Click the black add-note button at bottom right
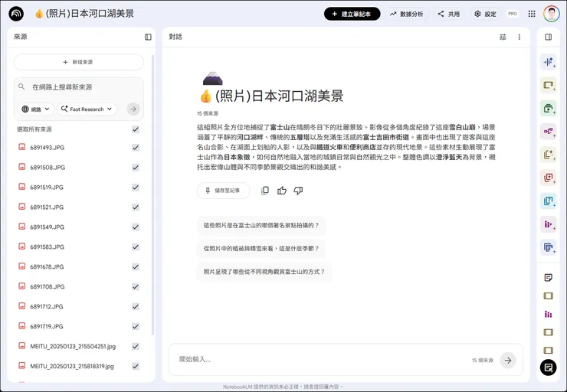 coord(548,367)
